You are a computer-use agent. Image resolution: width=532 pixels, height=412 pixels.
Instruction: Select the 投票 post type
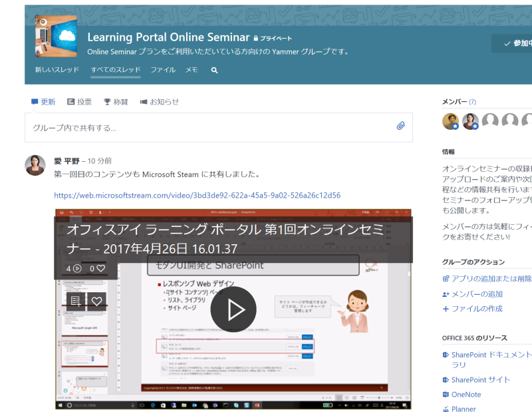click(79, 102)
